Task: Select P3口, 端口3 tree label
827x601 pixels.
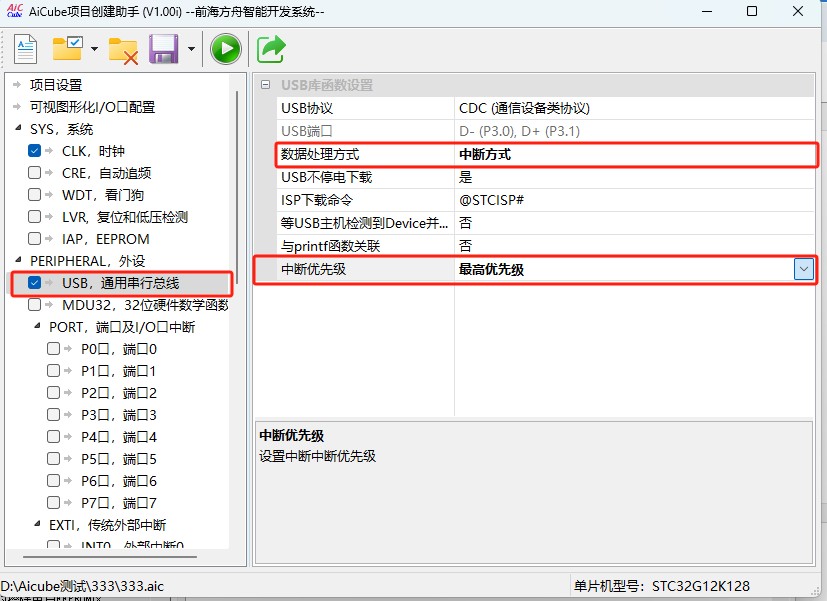Action: pos(119,415)
